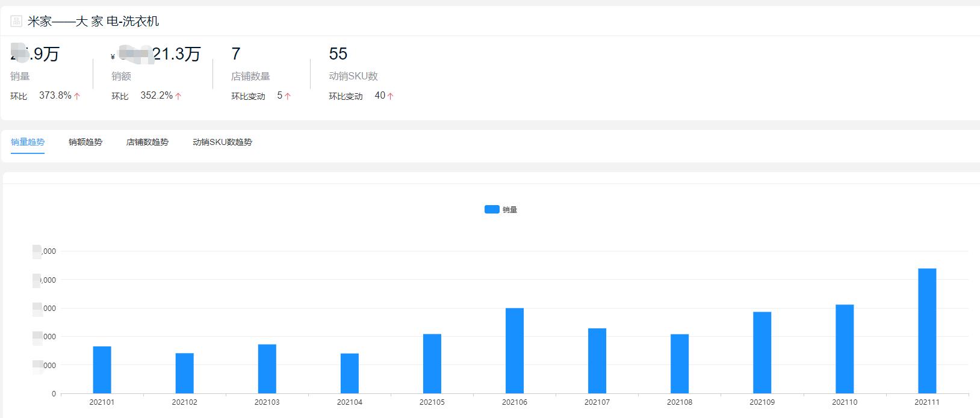The width and height of the screenshot is (980, 418).
Task: Click the 21.3万 sales amount figure
Action: tap(176, 54)
